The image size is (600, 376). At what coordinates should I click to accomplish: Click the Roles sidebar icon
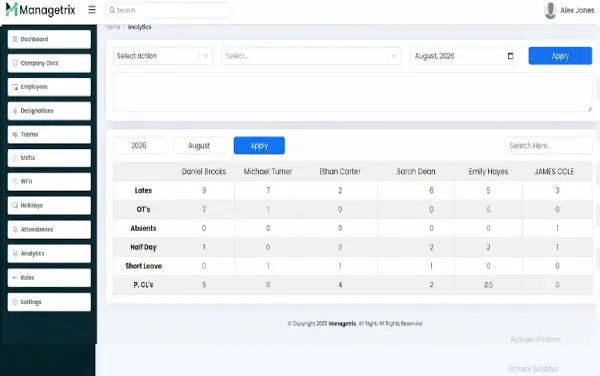[x=15, y=278]
